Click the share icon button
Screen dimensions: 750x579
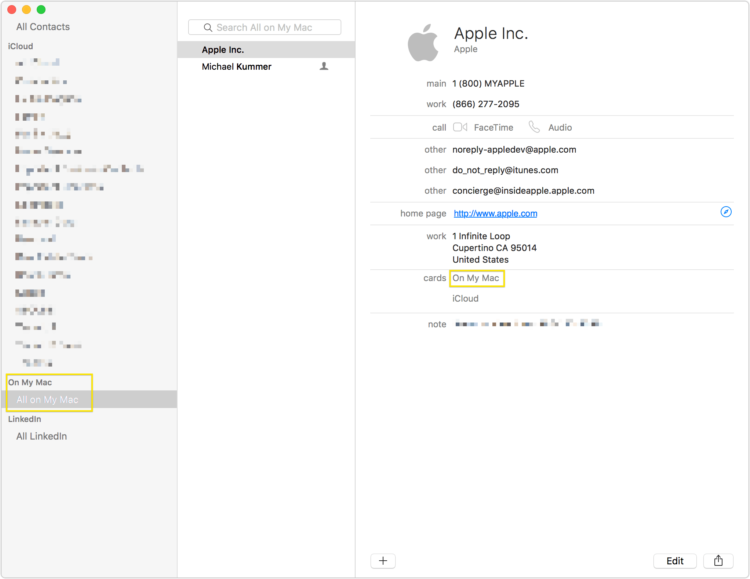[x=718, y=561]
